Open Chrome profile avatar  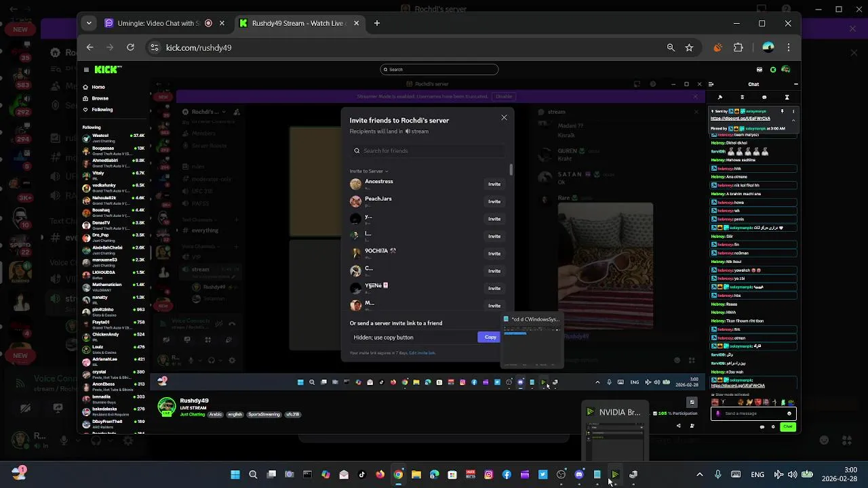point(768,47)
